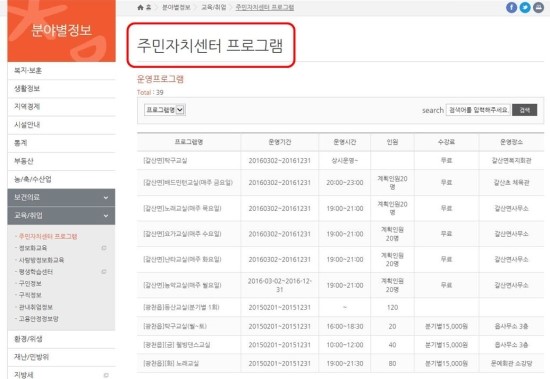Click the Total : 39 count text
The height and width of the screenshot is (379, 550).
[x=150, y=92]
